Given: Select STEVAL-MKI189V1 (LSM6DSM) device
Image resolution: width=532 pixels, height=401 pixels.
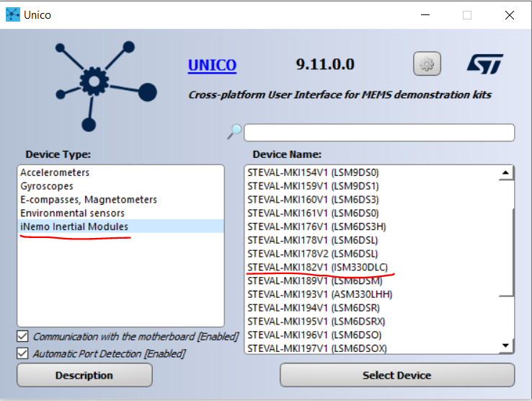Looking at the screenshot, I should pyautogui.click(x=371, y=281).
